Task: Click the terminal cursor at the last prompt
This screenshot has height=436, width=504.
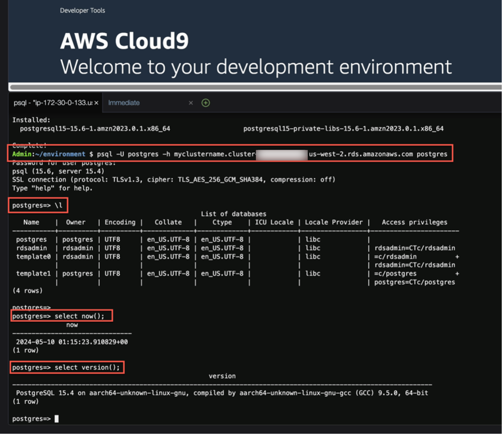Action: (x=56, y=419)
